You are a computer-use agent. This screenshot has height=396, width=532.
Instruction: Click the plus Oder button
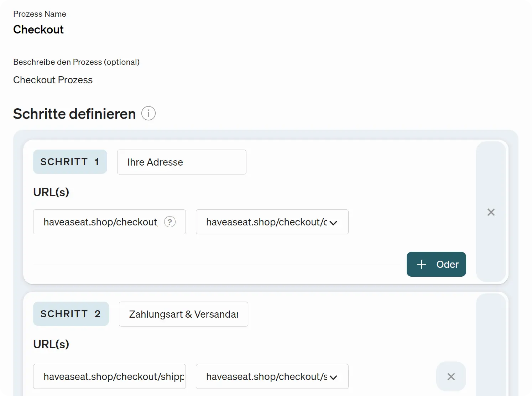[x=436, y=264]
